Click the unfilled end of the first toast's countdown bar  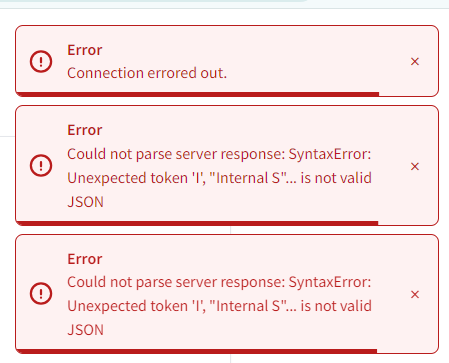click(408, 94)
